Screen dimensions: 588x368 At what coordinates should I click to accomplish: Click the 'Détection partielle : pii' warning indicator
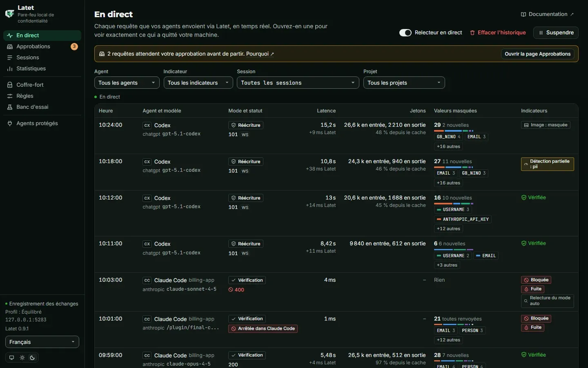[547, 164]
